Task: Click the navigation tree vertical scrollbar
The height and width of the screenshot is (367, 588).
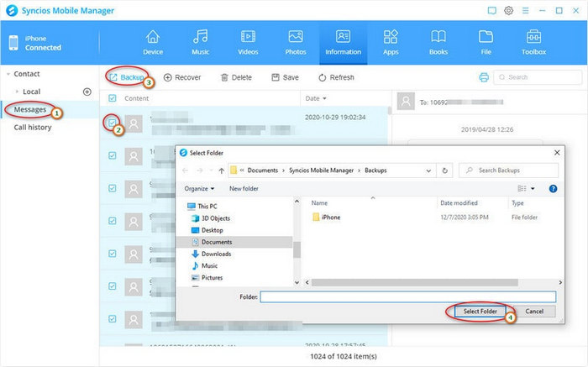Action: click(297, 249)
